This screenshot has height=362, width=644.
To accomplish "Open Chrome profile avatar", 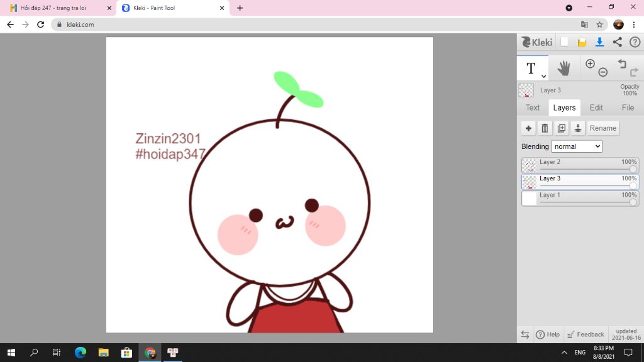I will [618, 25].
